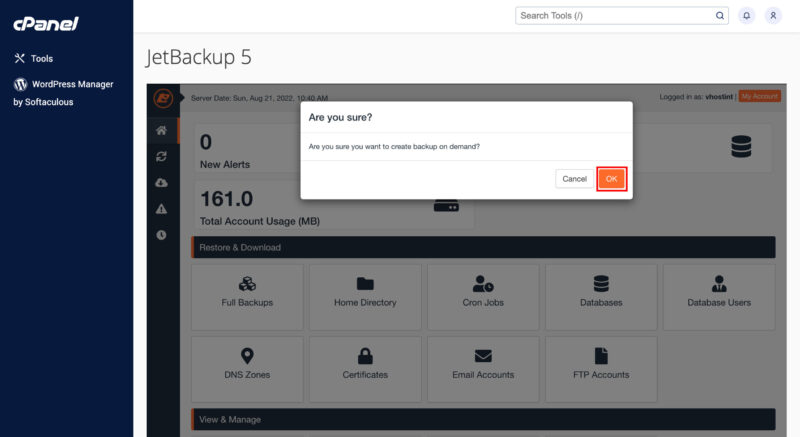The image size is (800, 437).
Task: Click the JetBackup 5 page title
Action: point(199,57)
